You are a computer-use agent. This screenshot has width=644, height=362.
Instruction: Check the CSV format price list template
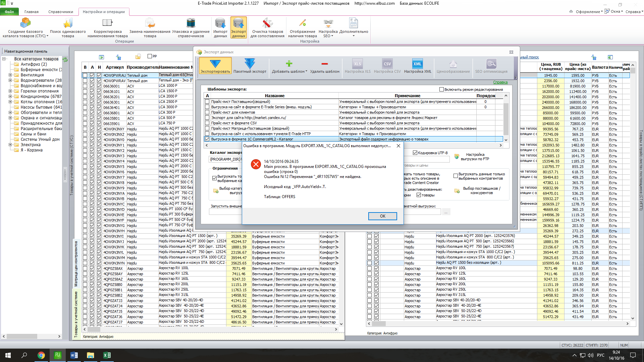pos(207,123)
